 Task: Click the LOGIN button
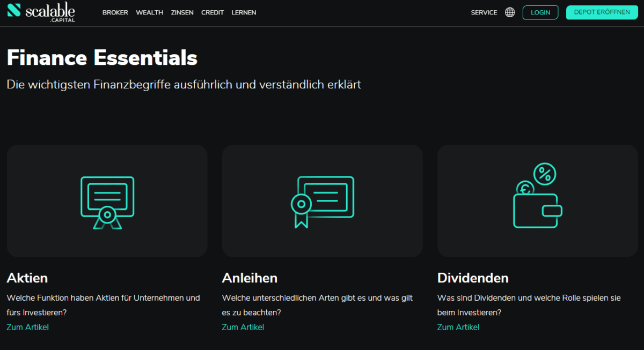tap(540, 12)
